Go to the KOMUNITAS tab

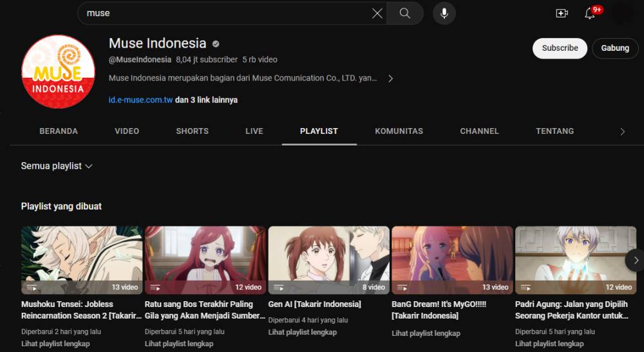(x=399, y=131)
